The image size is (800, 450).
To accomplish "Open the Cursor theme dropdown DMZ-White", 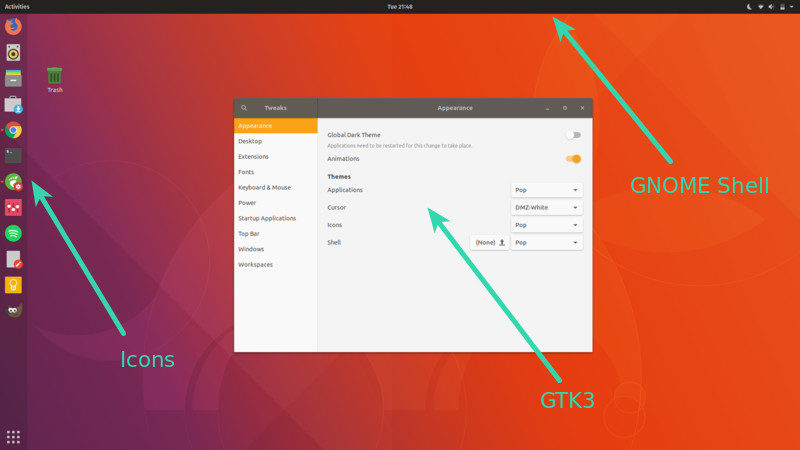I will [x=546, y=208].
